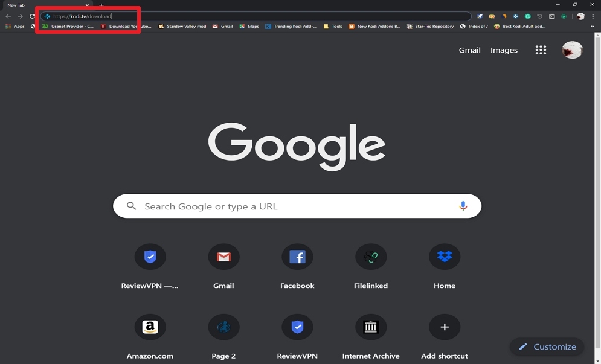Click the Google search box
The height and width of the screenshot is (364, 601).
point(297,206)
